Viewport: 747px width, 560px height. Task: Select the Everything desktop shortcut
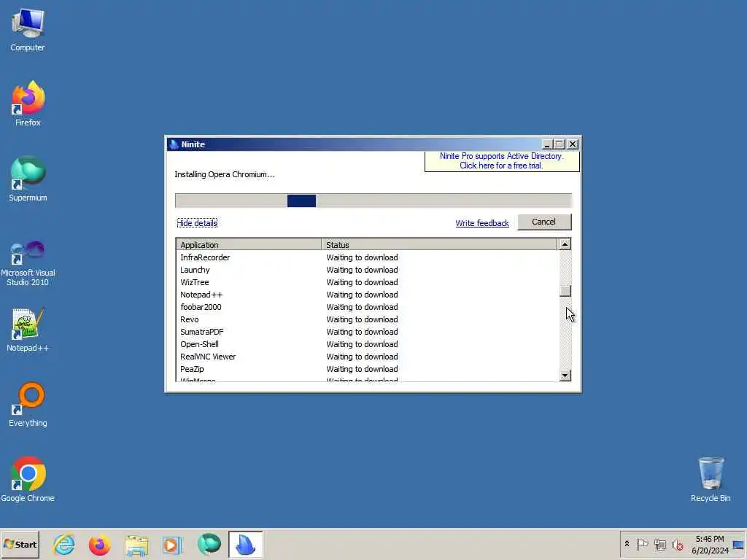28,405
